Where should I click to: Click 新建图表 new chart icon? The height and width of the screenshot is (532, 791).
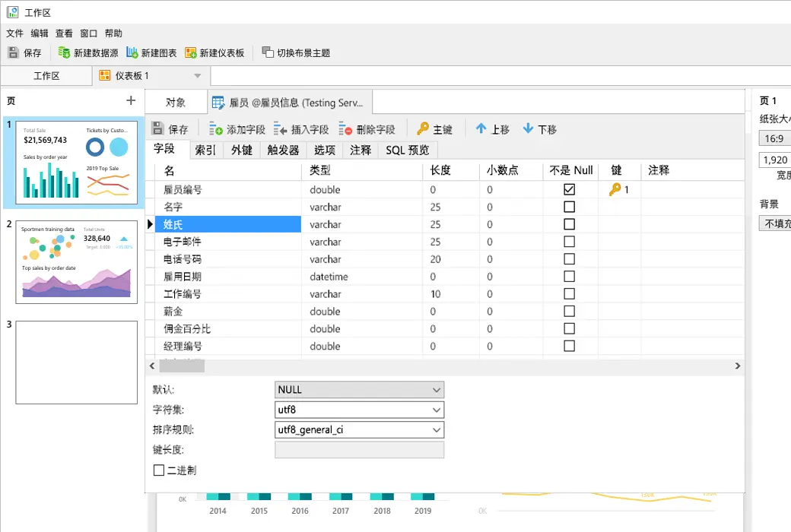pos(132,52)
